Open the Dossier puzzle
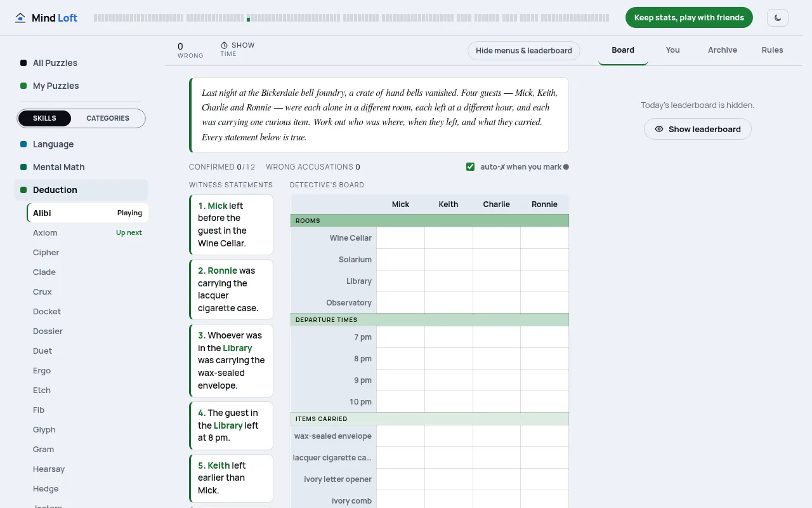Image resolution: width=812 pixels, height=508 pixels. [x=88, y=331]
